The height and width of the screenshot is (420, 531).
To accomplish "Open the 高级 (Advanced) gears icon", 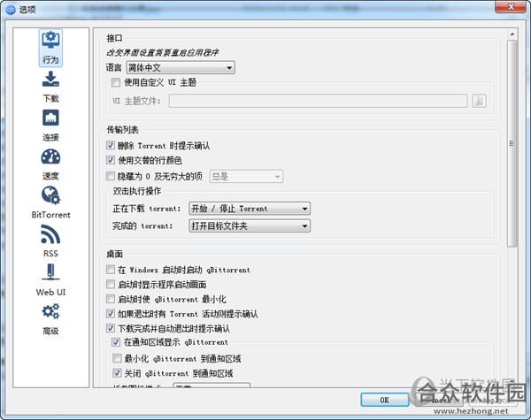I will (x=50, y=311).
